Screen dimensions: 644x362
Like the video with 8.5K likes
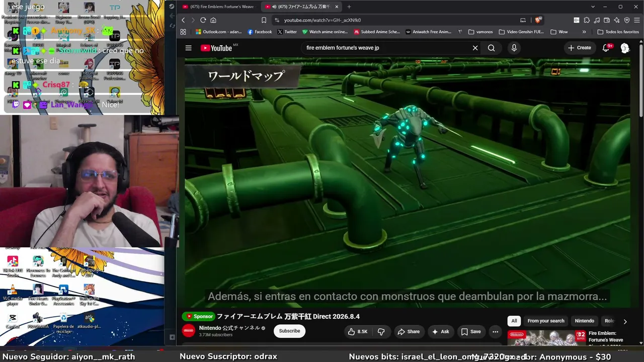[357, 332]
